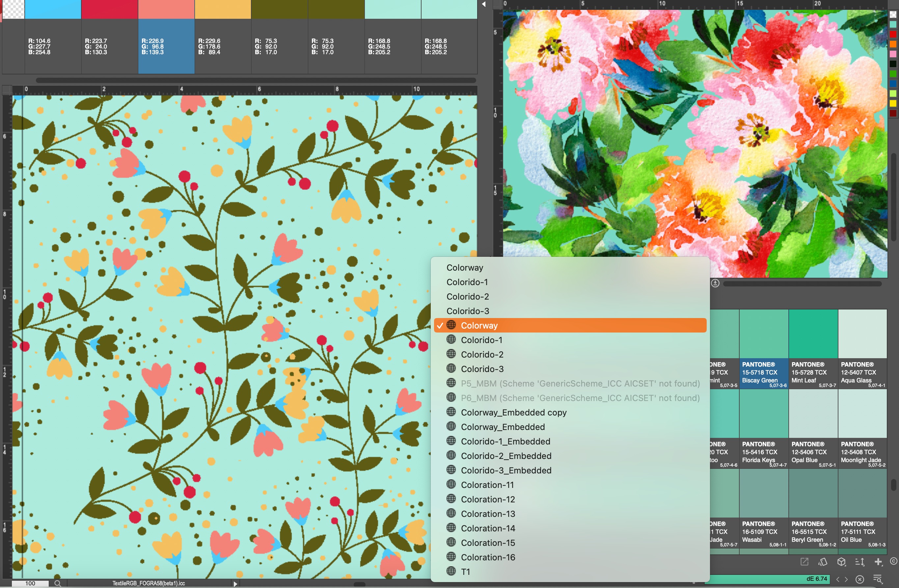Image resolution: width=899 pixels, height=588 pixels.
Task: Click the zoom magnifier icon beside 100
Action: point(57,583)
